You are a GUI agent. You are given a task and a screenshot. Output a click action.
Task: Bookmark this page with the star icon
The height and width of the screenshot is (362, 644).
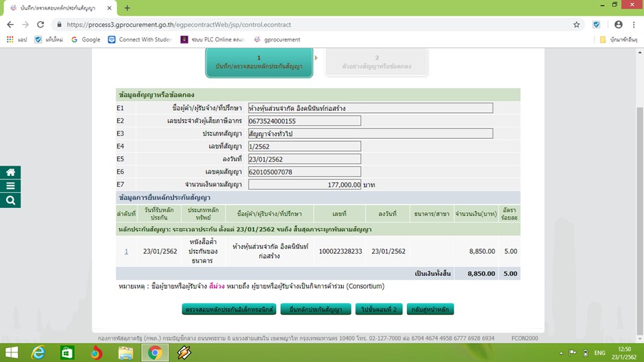click(x=577, y=25)
